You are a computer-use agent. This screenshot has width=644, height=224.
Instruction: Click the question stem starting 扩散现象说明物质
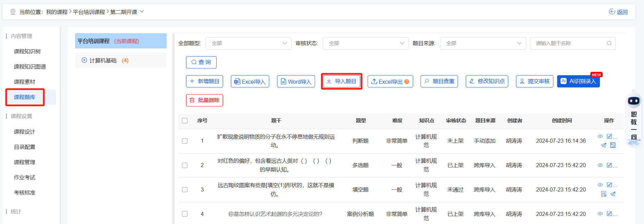tap(276, 141)
